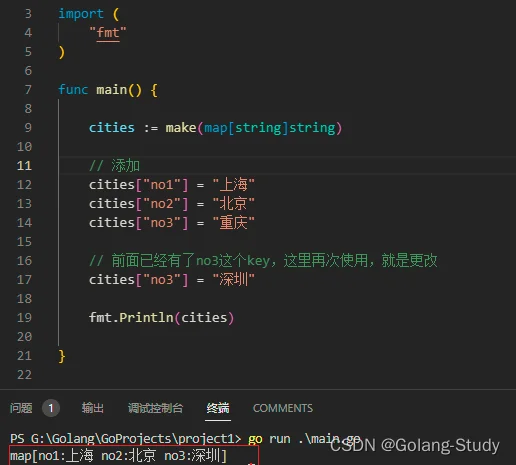
Task: Click the "no2" key on line 13
Action: tap(162, 204)
